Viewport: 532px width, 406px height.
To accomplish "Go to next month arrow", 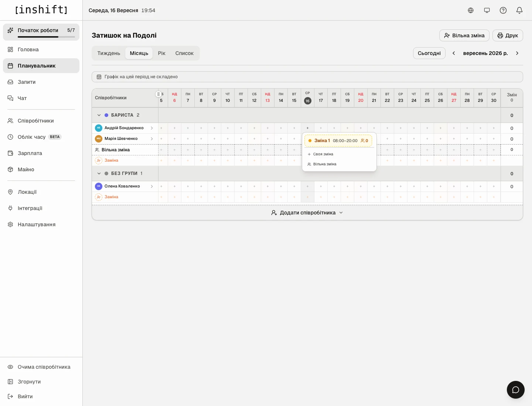I will tap(517, 53).
